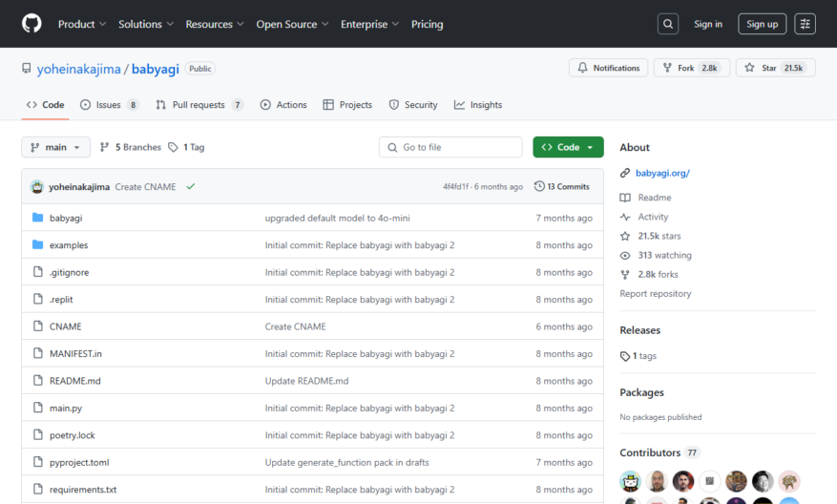Switch to the Actions tab
This screenshot has width=837, height=504.
(x=283, y=105)
